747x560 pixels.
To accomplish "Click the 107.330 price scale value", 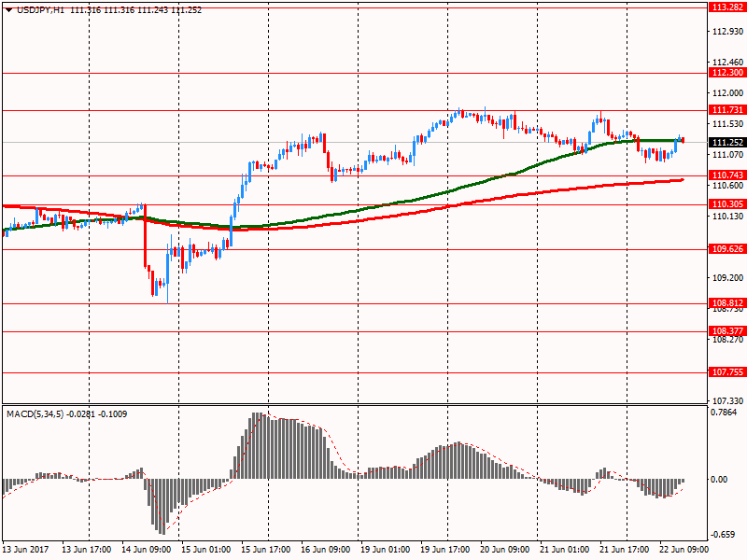I will pyautogui.click(x=727, y=401).
